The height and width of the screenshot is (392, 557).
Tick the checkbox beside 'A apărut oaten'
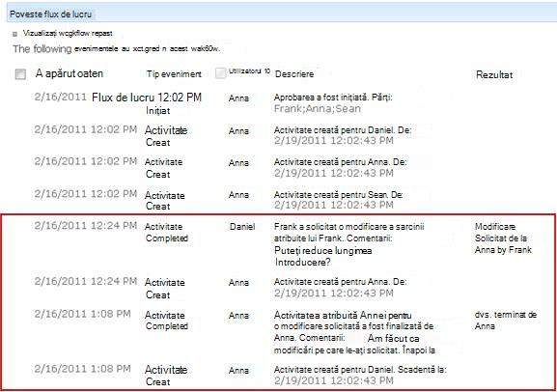tap(20, 74)
